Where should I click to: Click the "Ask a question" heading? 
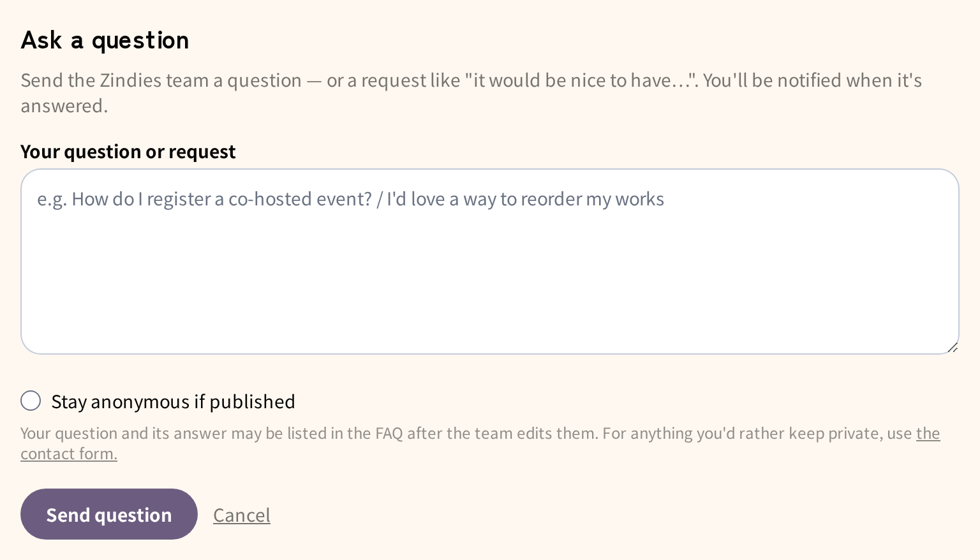click(x=105, y=40)
